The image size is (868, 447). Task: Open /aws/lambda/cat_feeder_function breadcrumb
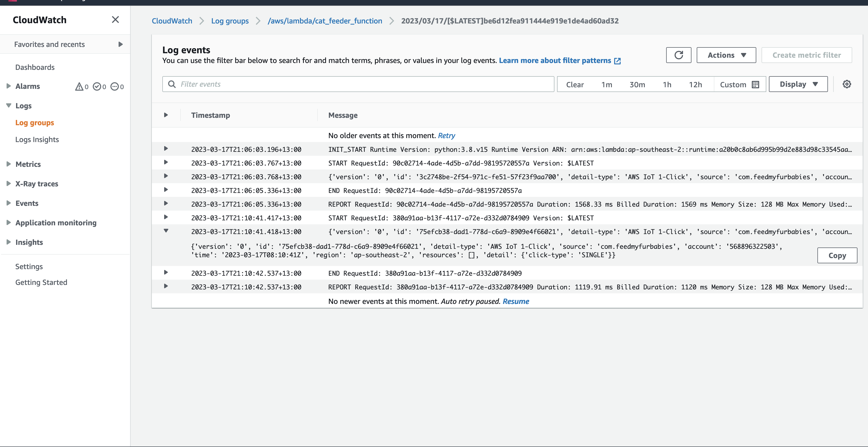[325, 21]
